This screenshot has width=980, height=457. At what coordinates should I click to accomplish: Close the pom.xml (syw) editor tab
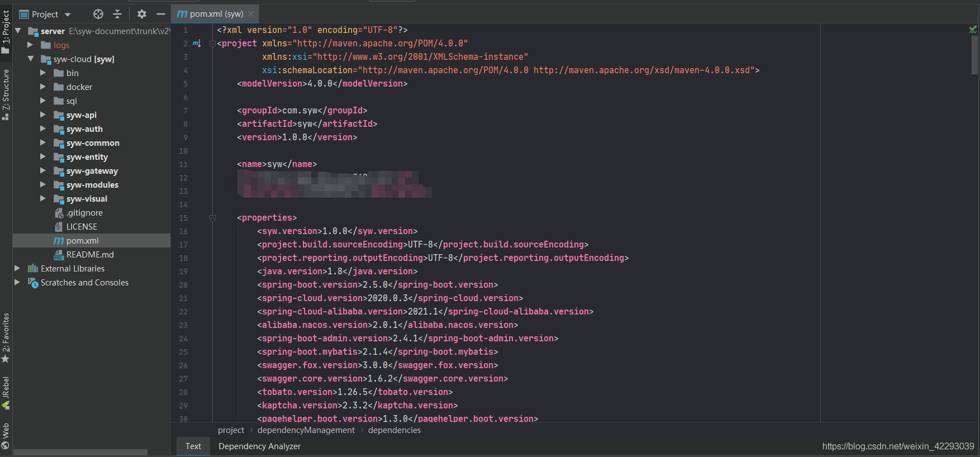coord(251,14)
